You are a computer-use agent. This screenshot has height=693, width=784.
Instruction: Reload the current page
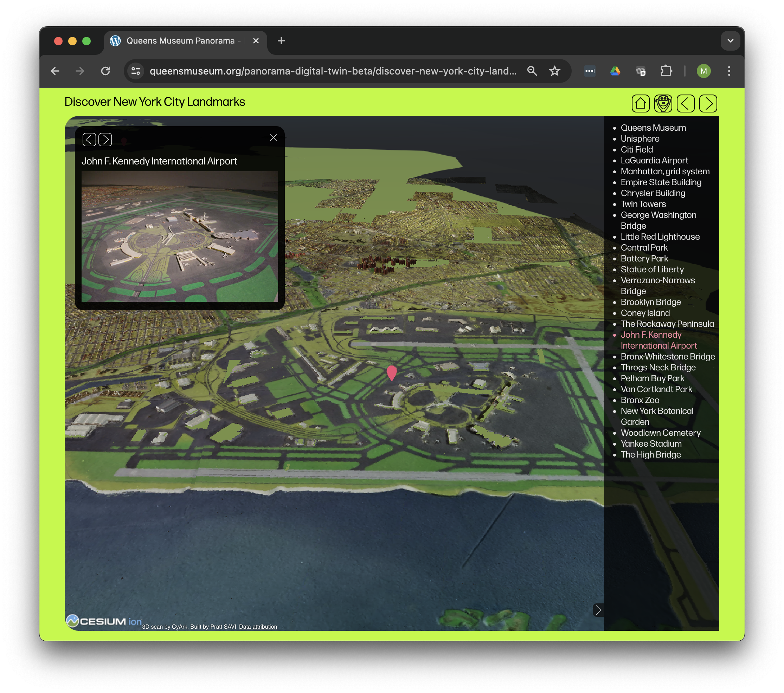coord(105,71)
